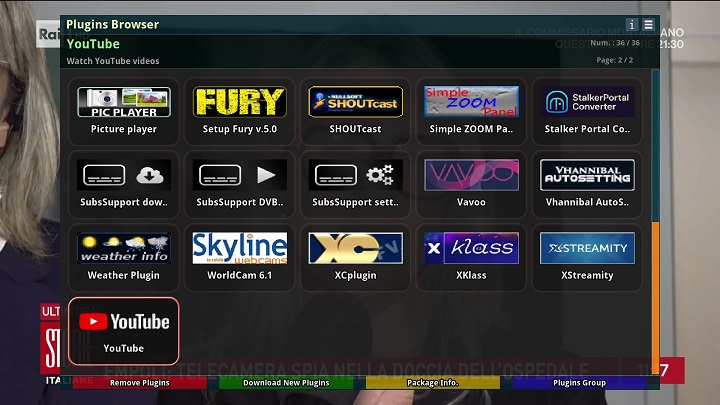Select yellow Package Info. button
Viewport: 720px width, 405px height.
[x=433, y=382]
